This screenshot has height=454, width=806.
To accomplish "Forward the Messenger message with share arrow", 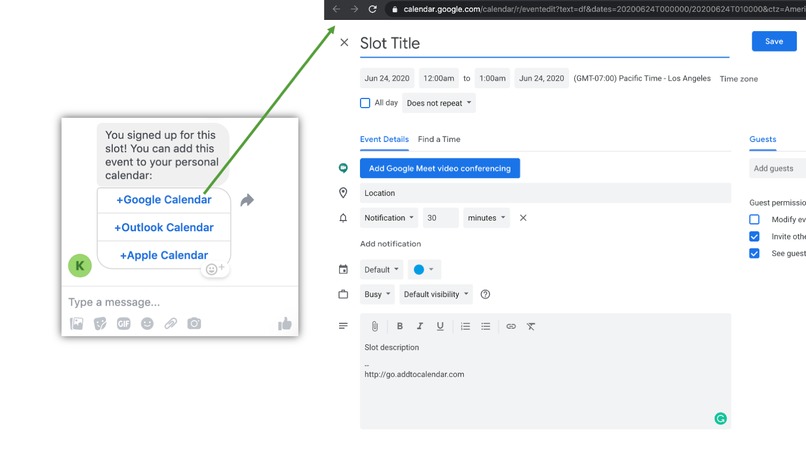I will click(247, 200).
